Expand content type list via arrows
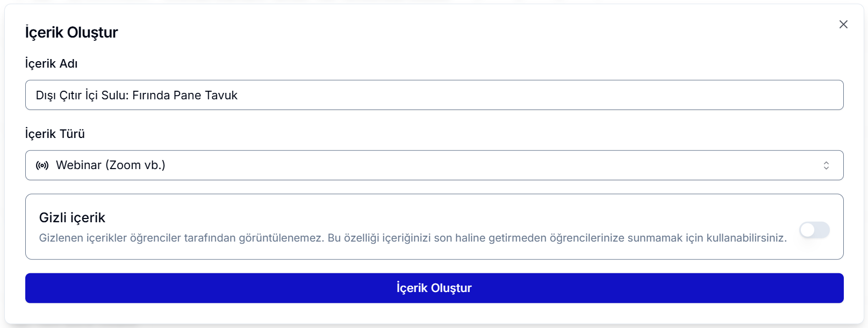The image size is (868, 328). pyautogui.click(x=826, y=165)
